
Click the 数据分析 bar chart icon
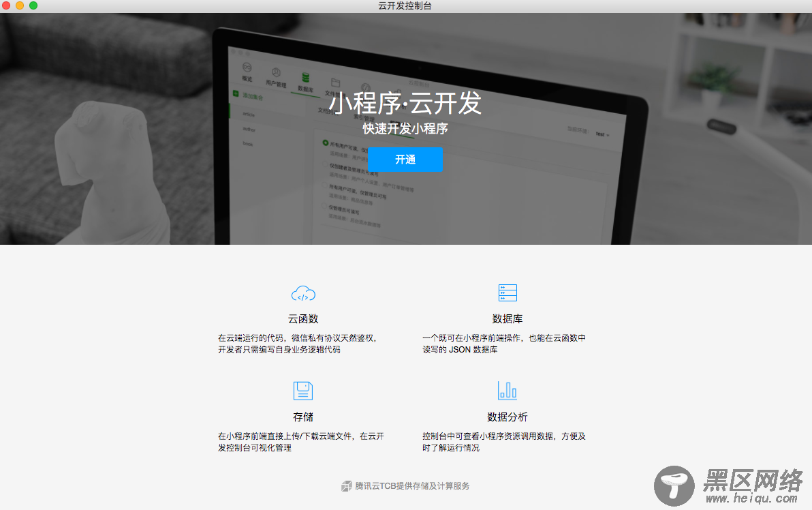pyautogui.click(x=507, y=390)
